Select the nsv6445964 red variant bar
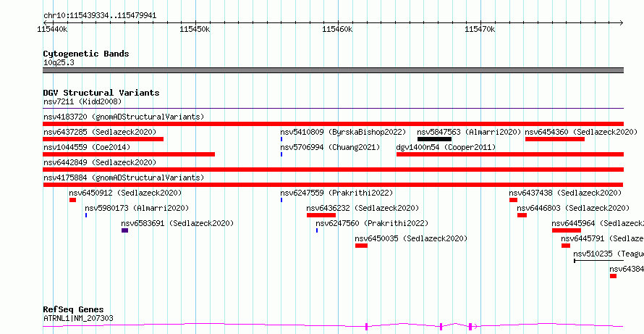 click(x=567, y=230)
